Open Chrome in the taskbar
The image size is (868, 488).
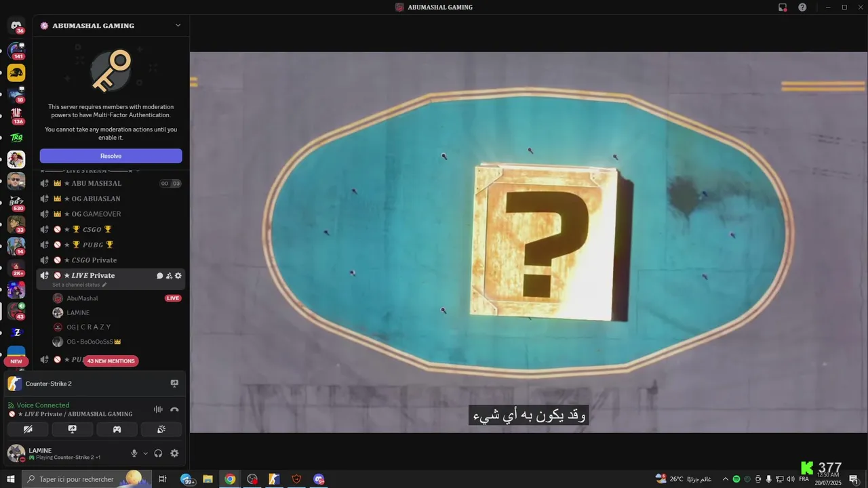coord(230,479)
